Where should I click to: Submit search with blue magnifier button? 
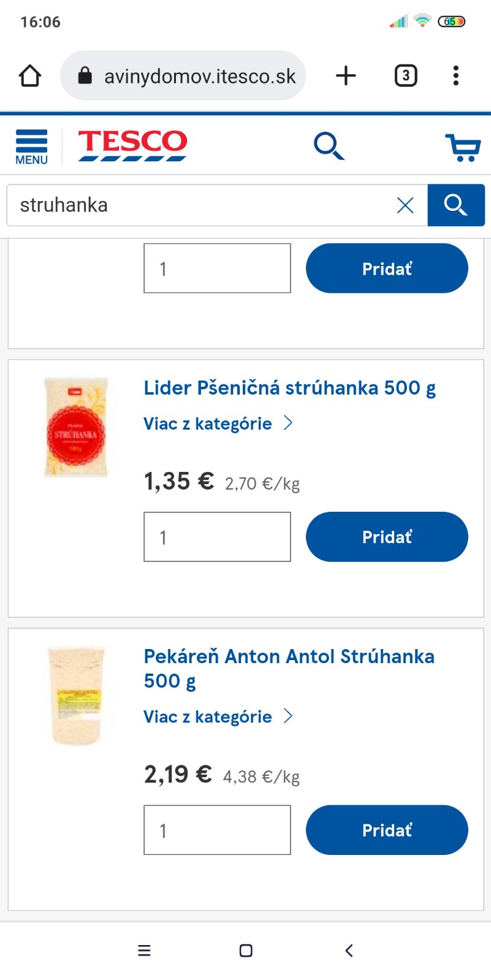coord(455,205)
